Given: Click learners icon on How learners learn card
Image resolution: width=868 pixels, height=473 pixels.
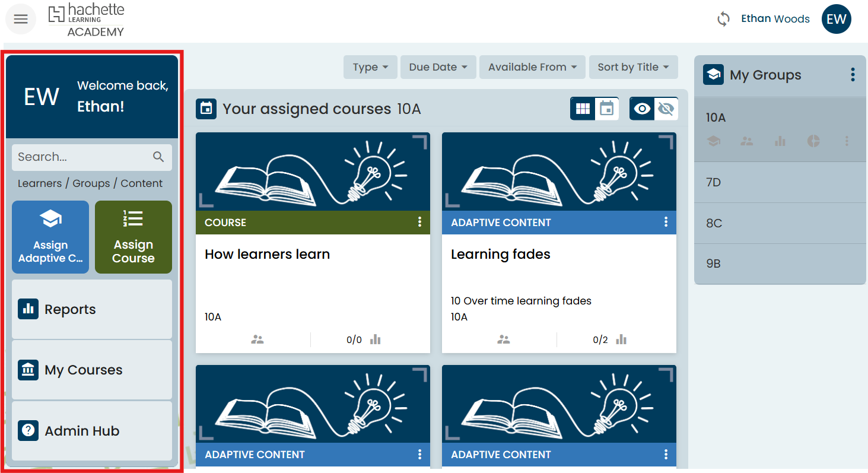Looking at the screenshot, I should pyautogui.click(x=257, y=339).
